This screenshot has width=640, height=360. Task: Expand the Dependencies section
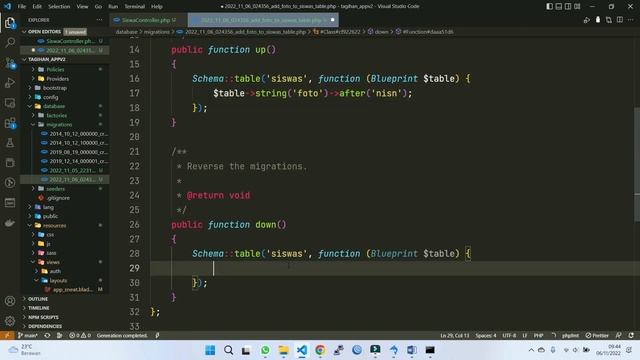(45, 327)
